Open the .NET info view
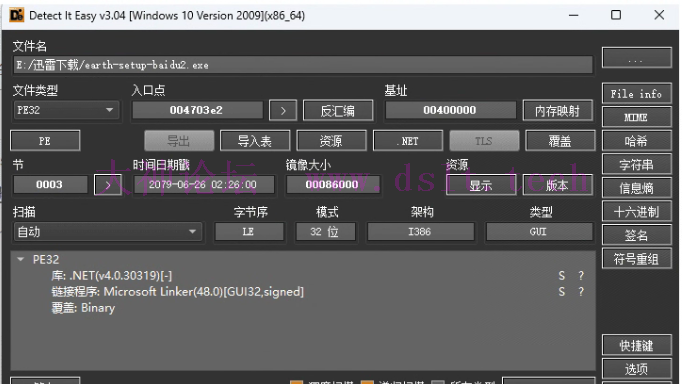 click(408, 141)
